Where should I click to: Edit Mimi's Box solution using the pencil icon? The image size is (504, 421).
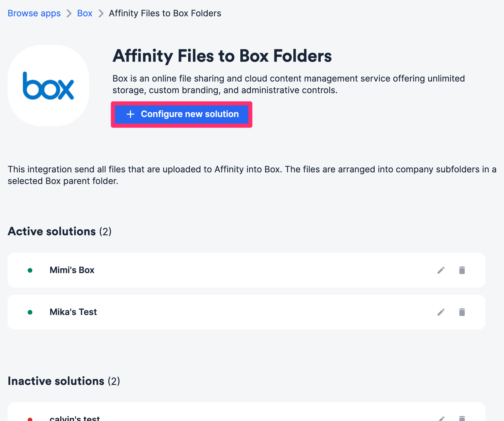[x=441, y=270]
